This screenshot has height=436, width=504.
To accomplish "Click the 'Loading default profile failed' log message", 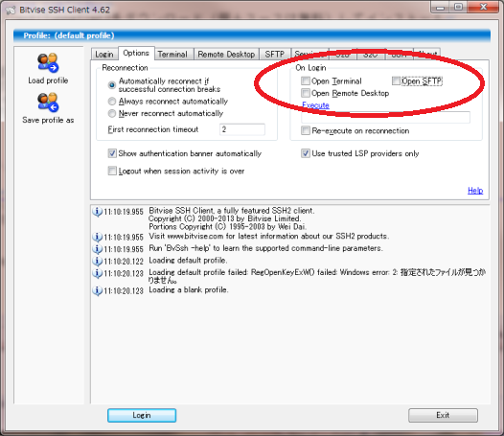I will click(317, 276).
